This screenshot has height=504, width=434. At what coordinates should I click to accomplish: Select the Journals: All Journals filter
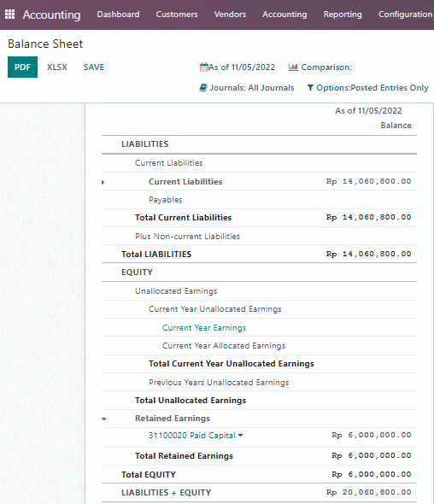pos(247,87)
